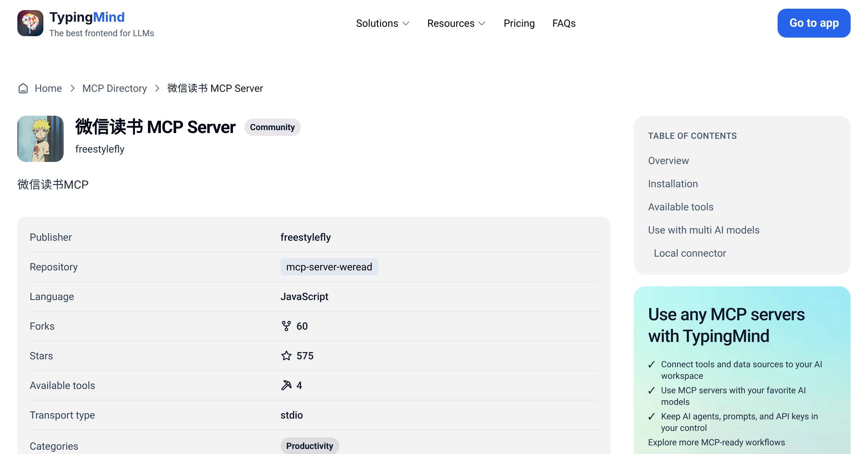Viewport: 868px width, 454px height.
Task: Click the Community badge
Action: point(272,127)
